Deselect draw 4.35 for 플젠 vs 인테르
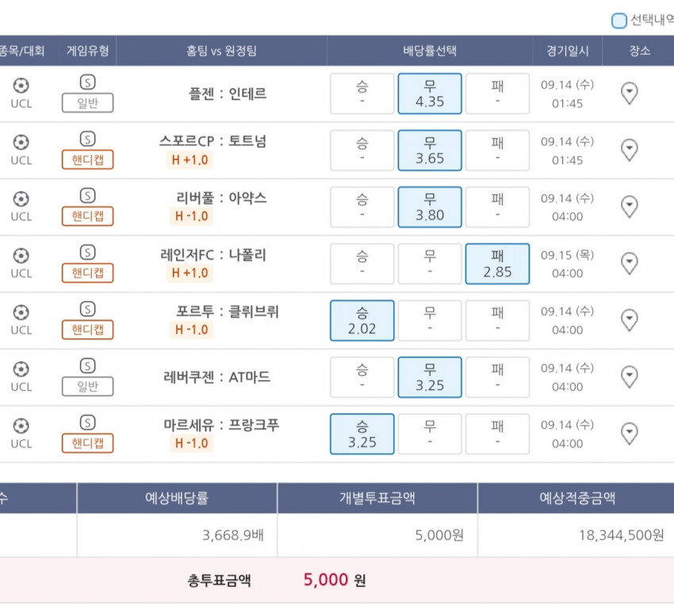This screenshot has height=616, width=674. click(x=430, y=94)
